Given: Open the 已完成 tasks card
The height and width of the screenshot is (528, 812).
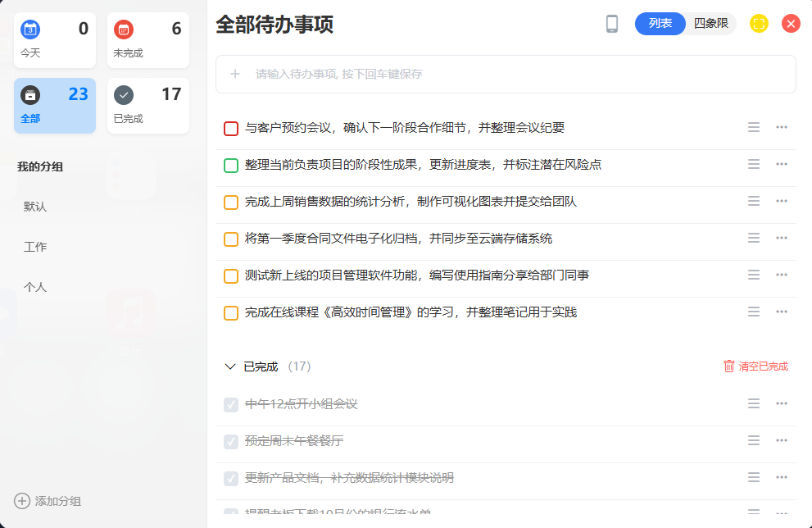Looking at the screenshot, I should point(147,106).
